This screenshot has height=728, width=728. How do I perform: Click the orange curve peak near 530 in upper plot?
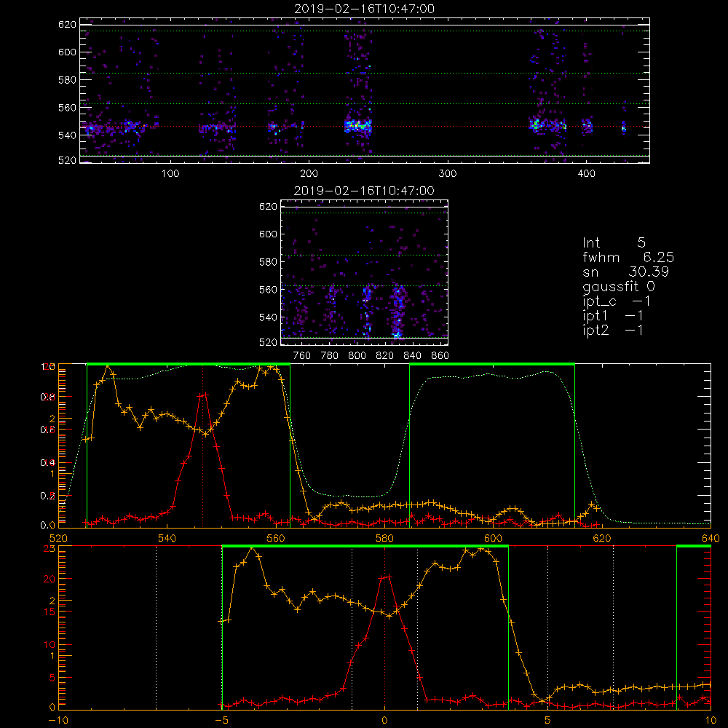[108, 366]
